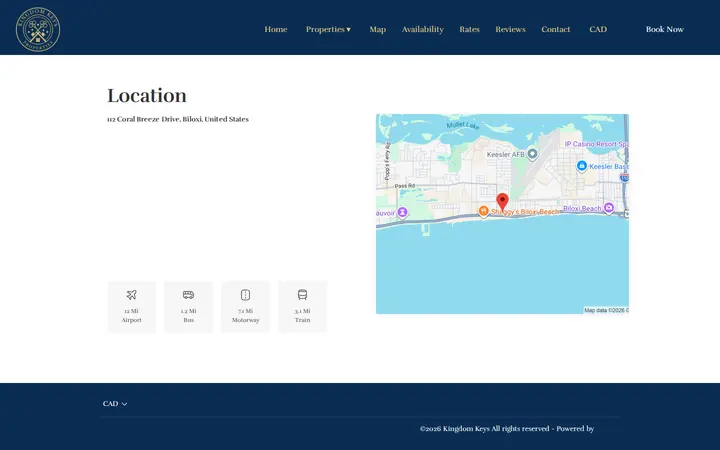This screenshot has height=450, width=720.
Task: Click the motorway road icon
Action: point(245,295)
